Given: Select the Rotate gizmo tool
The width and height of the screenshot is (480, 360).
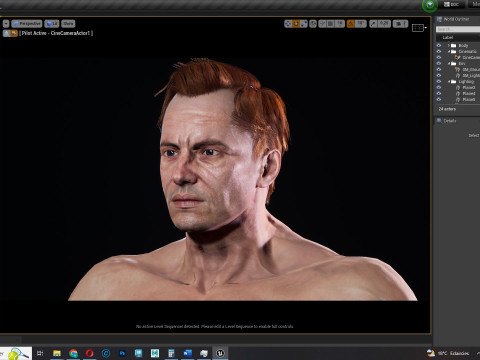Looking at the screenshot, I should (296, 24).
